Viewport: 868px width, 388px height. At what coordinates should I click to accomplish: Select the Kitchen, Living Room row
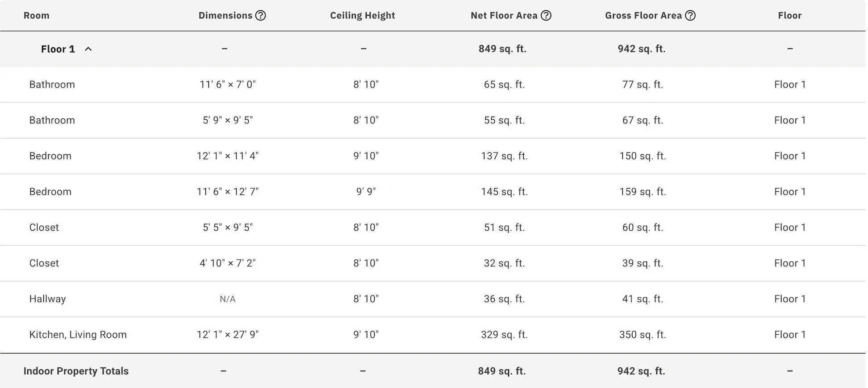tap(433, 335)
